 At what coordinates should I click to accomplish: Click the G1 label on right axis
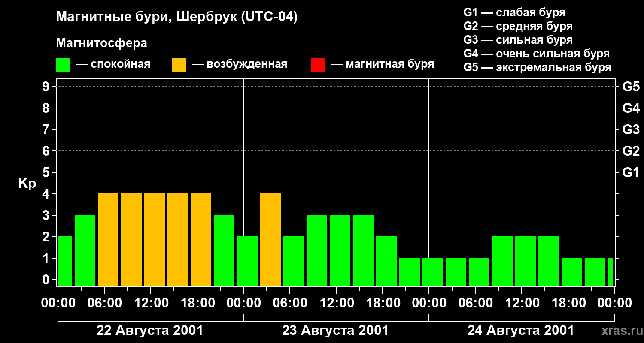pyautogui.click(x=631, y=172)
